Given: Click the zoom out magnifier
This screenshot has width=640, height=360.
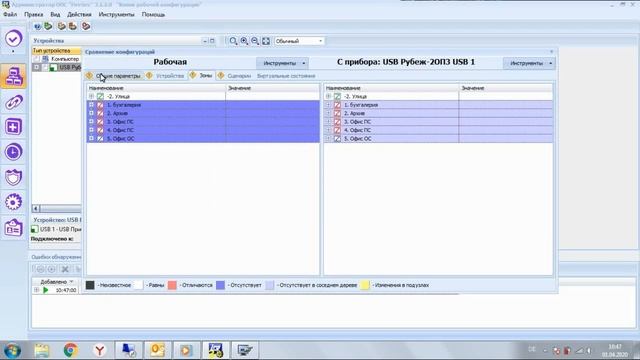Looking at the screenshot, I should pos(255,41).
